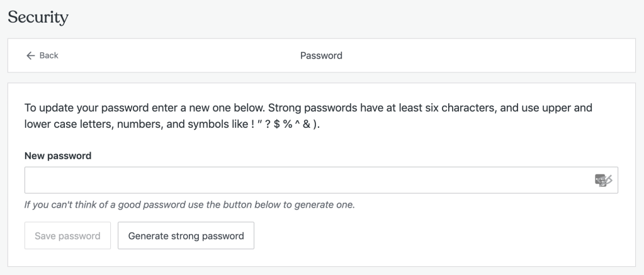Go back using the Back link

(42, 55)
